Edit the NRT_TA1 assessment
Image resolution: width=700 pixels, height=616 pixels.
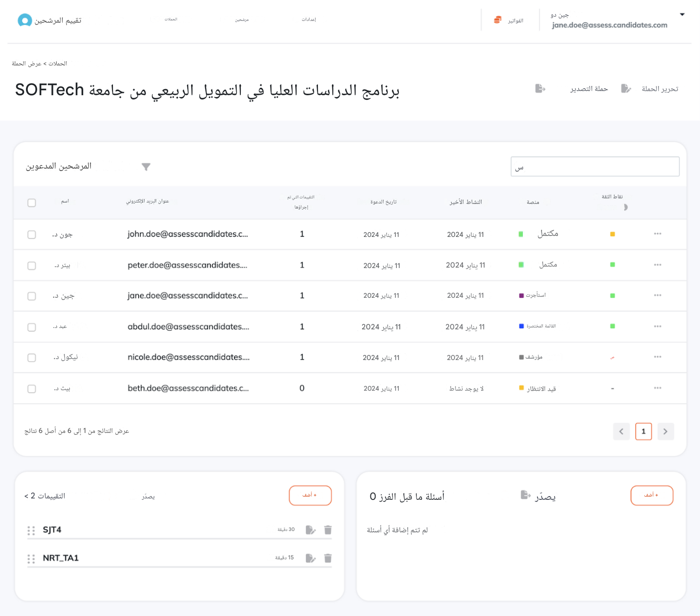click(x=310, y=558)
